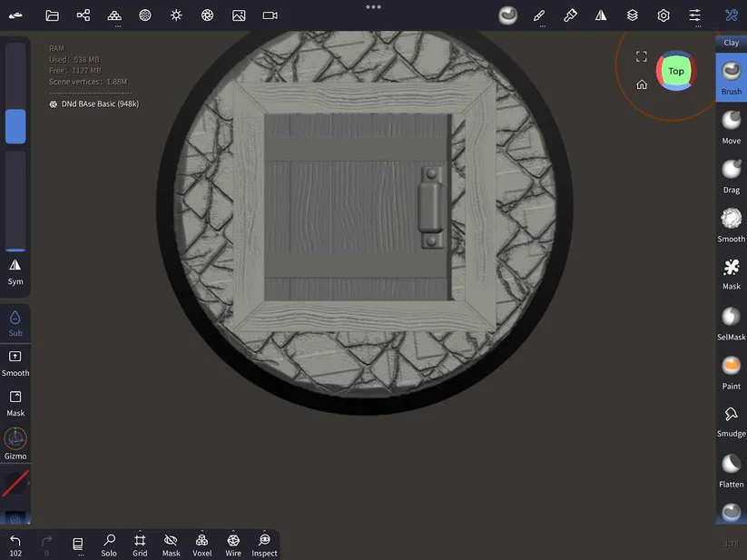Viewport: 747px width, 560px height.
Task: Select the SelMask tool
Action: point(732,324)
